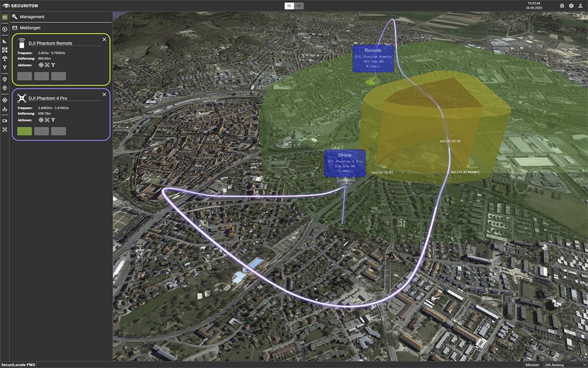This screenshot has width=588, height=368.
Task: Click the add location pin icon
Action: [x=5, y=88]
